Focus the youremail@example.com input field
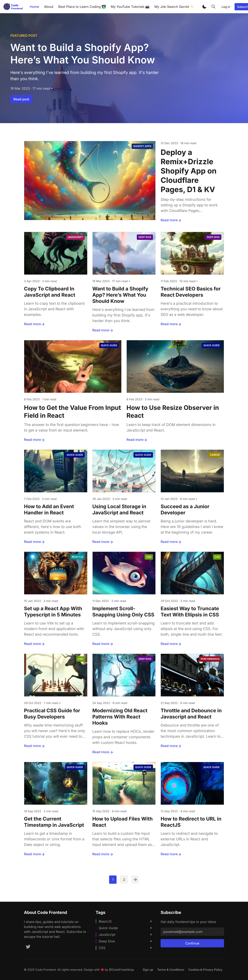 [x=192, y=931]
